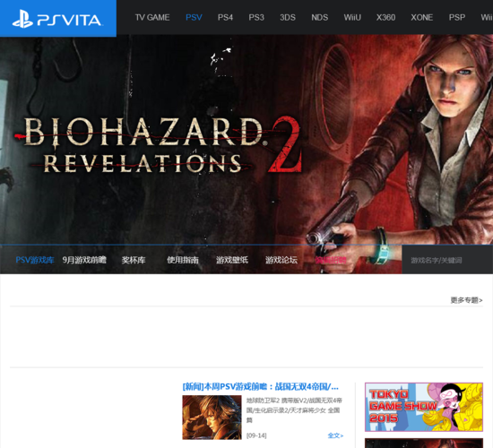
Task: Click 全文> to read full article
Action: pyautogui.click(x=335, y=435)
